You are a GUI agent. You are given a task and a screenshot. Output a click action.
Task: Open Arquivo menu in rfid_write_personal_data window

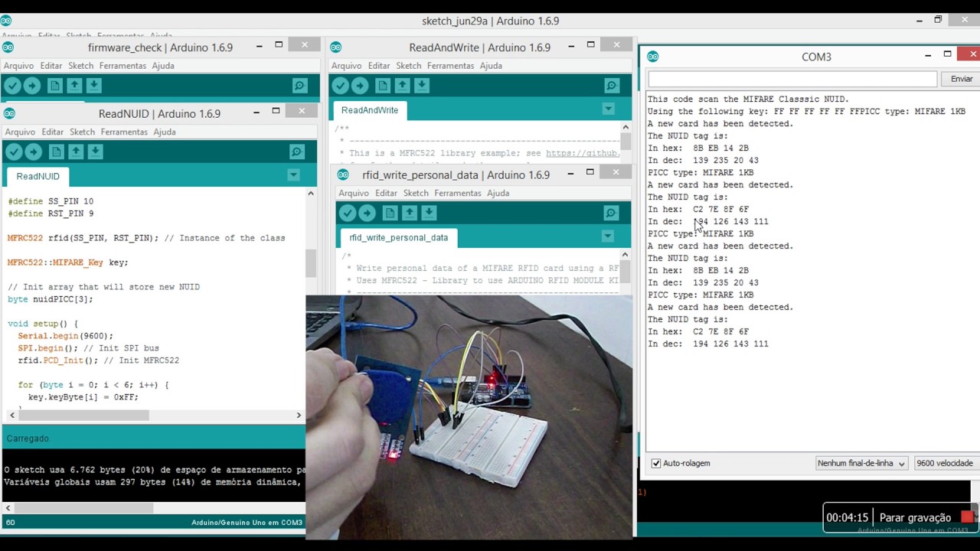coord(354,193)
